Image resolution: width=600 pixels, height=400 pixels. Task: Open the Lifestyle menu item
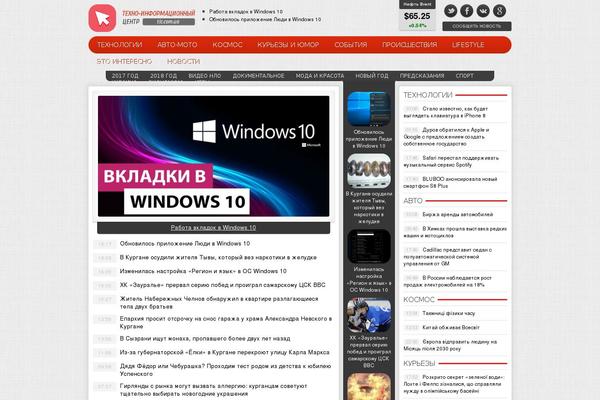click(468, 45)
